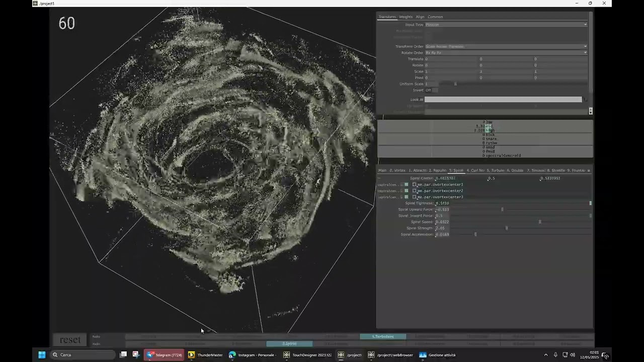Toggle the Invert Off switch
The width and height of the screenshot is (644, 362).
click(435, 90)
